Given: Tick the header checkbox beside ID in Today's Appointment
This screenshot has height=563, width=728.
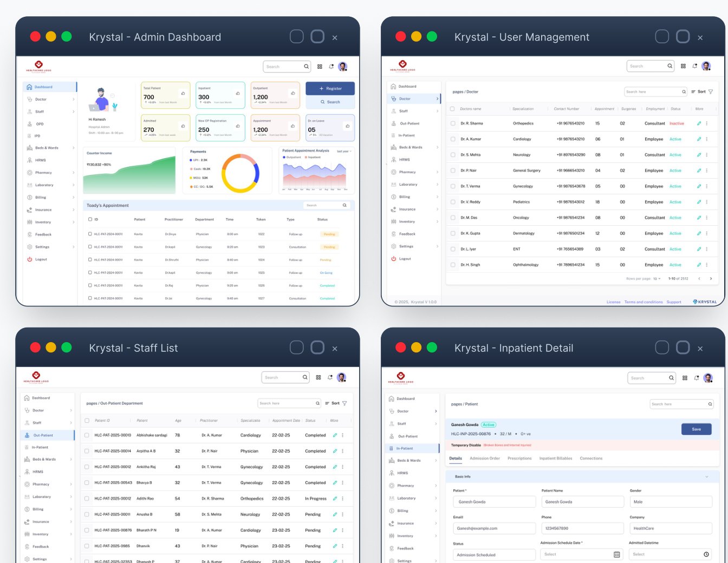Looking at the screenshot, I should [x=90, y=219].
